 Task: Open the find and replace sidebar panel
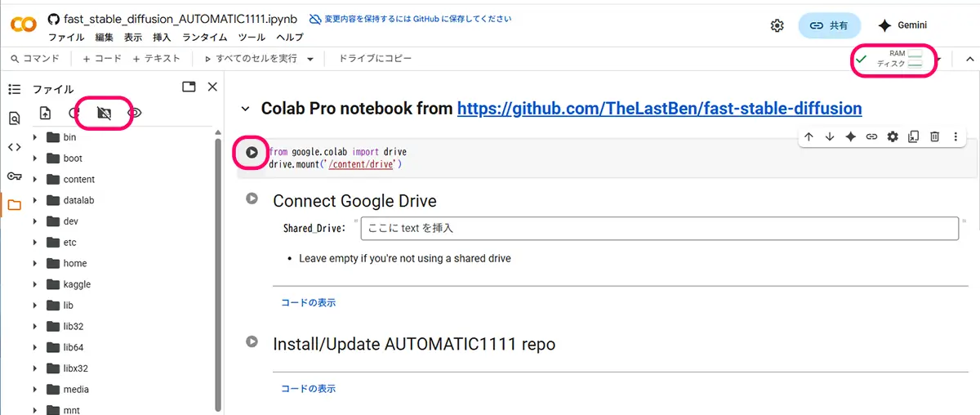[14, 118]
